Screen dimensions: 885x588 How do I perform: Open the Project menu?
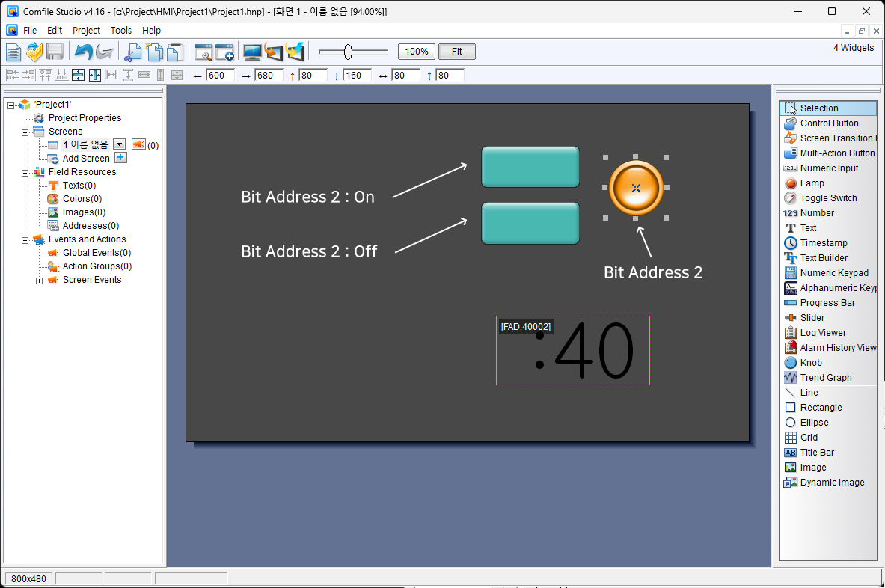86,31
